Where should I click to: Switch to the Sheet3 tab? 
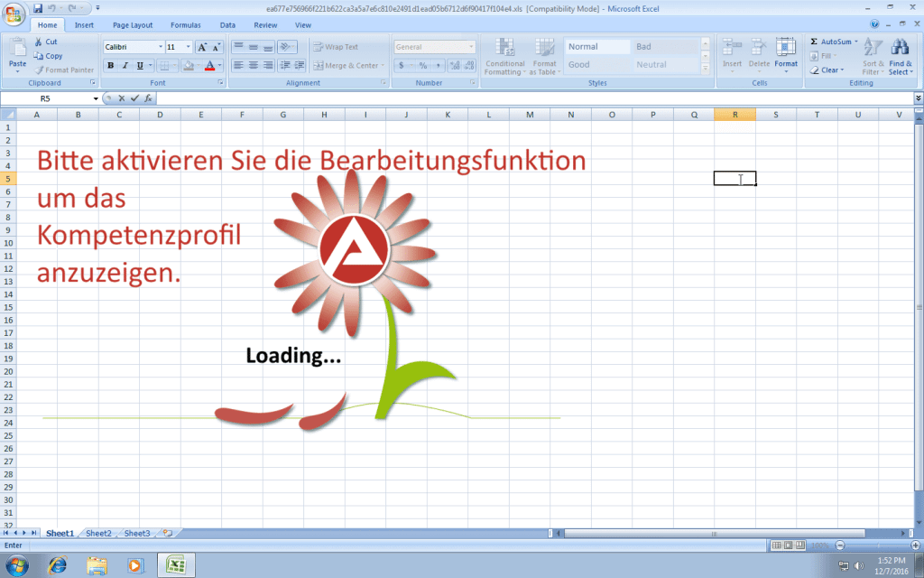137,533
